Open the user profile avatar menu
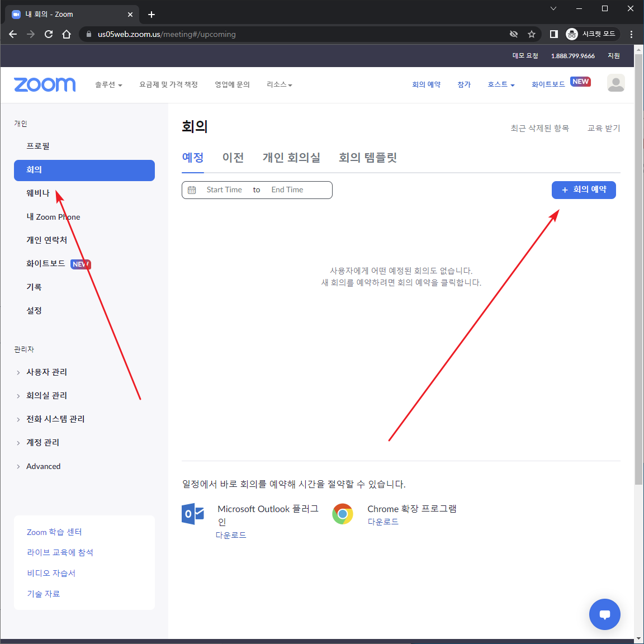The image size is (644, 644). click(x=615, y=83)
